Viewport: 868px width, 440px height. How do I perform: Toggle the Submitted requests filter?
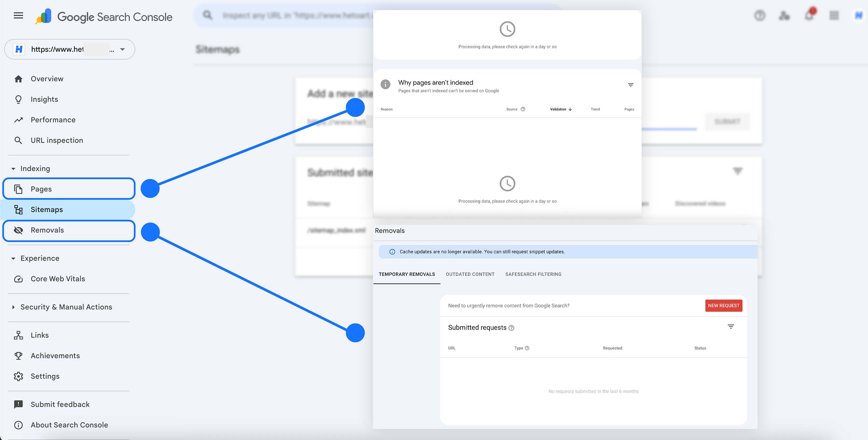coord(731,326)
